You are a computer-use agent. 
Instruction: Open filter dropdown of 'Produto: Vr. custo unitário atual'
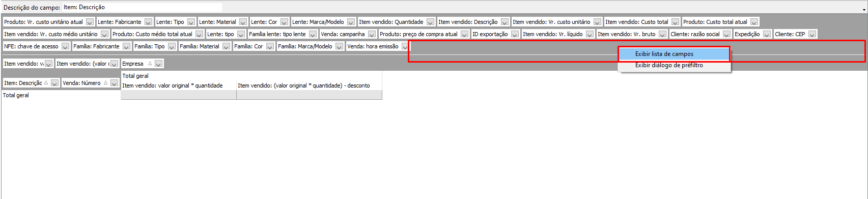pos(90,22)
